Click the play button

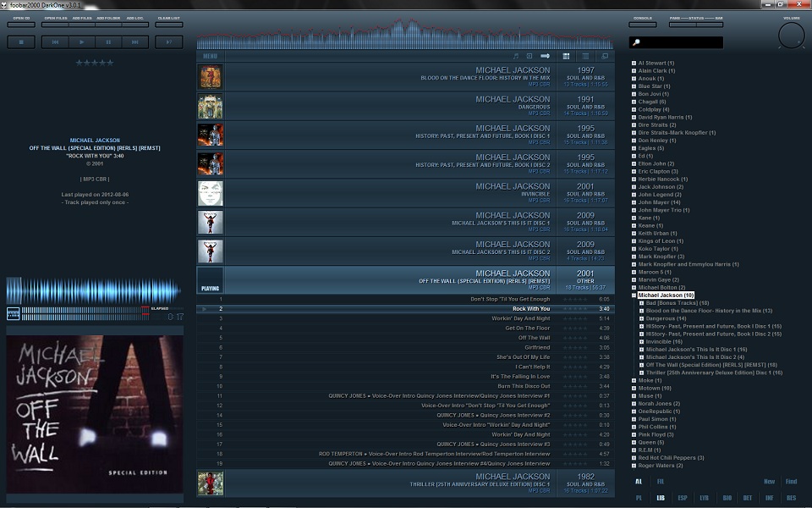click(x=82, y=42)
